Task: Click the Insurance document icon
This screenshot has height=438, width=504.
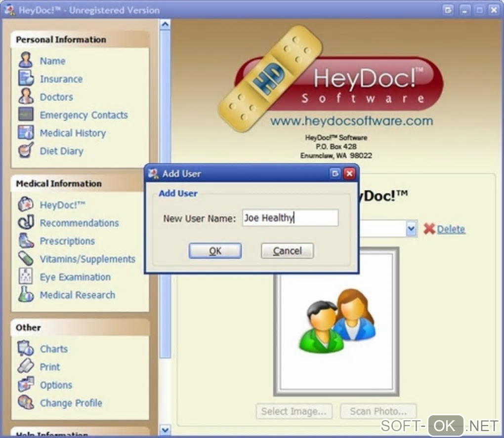Action: [26, 78]
